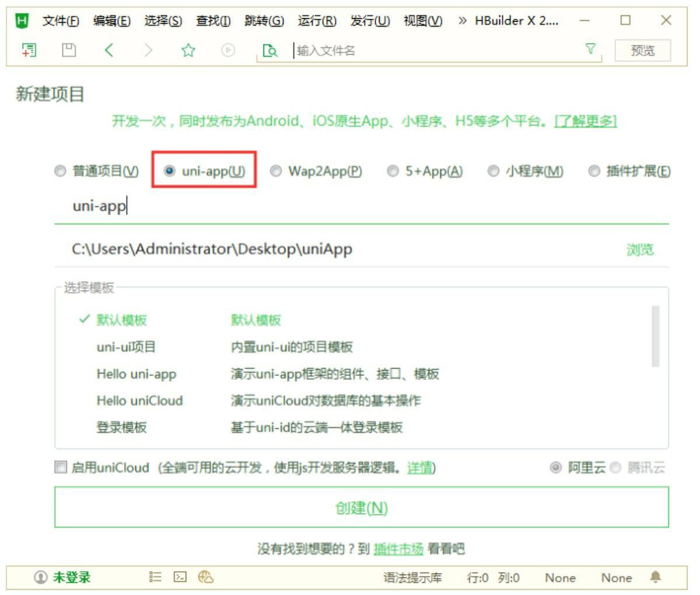The image size is (700, 595).
Task: Expand hidden menus with the » chevron
Action: pyautogui.click(x=463, y=21)
